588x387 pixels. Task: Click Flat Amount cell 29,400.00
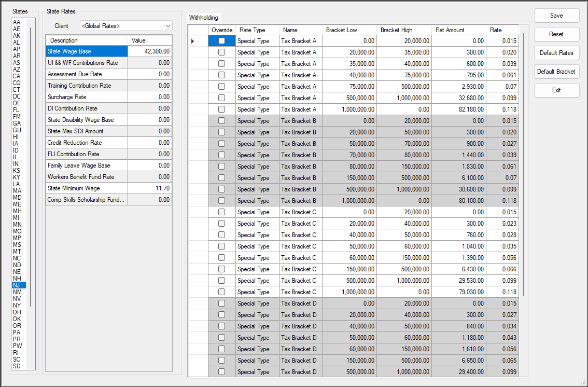click(x=458, y=371)
